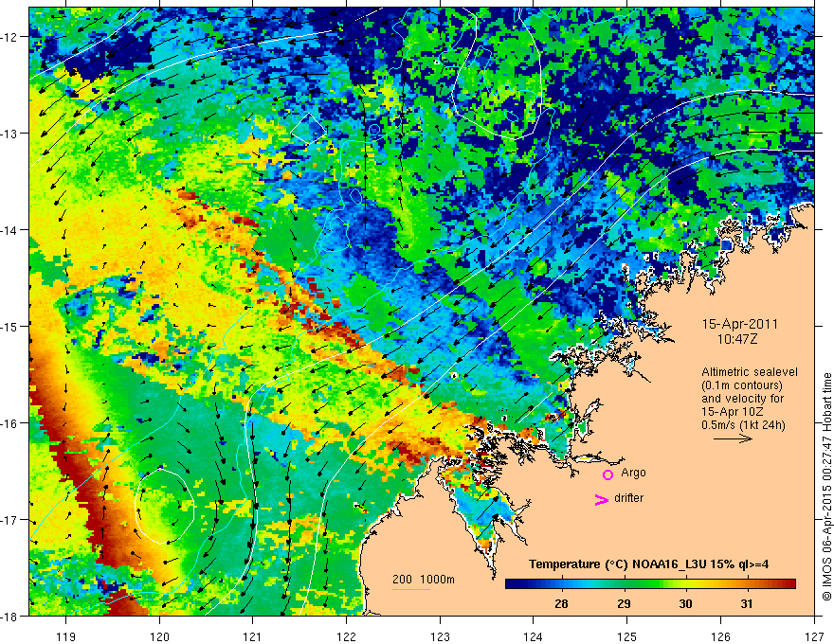Click the cyan 200m isobath legend line
The height and width of the screenshot is (644, 834).
coord(411,589)
